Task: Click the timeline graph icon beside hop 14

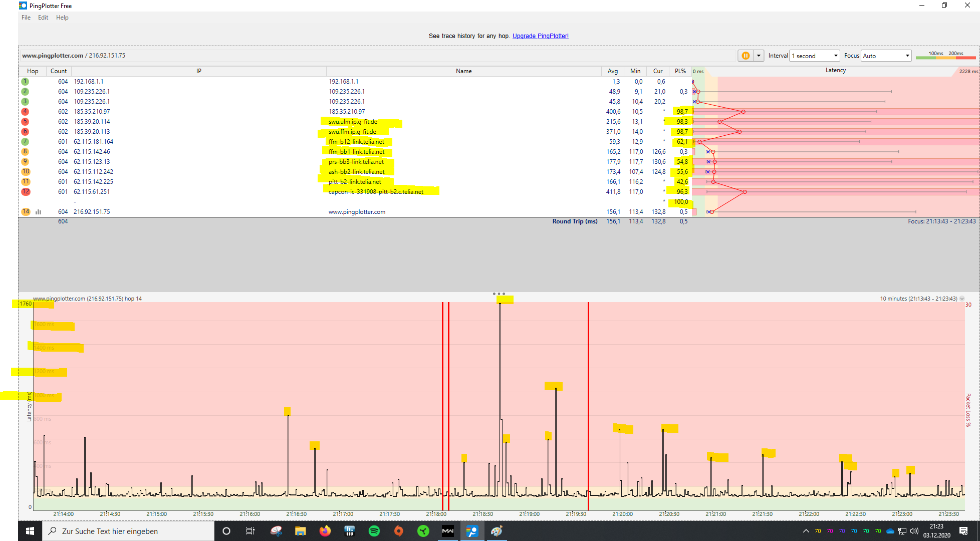Action: pyautogui.click(x=39, y=212)
